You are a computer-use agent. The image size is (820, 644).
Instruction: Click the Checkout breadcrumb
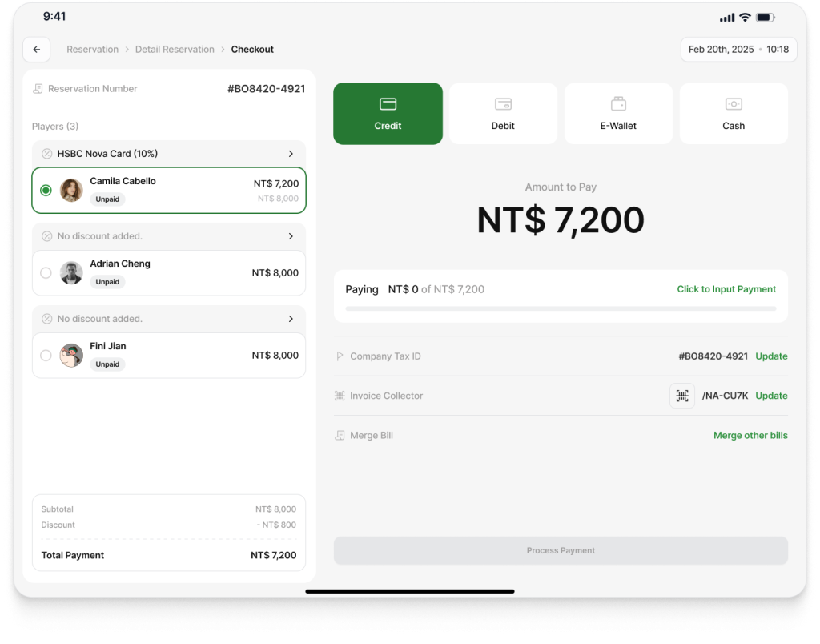point(252,49)
